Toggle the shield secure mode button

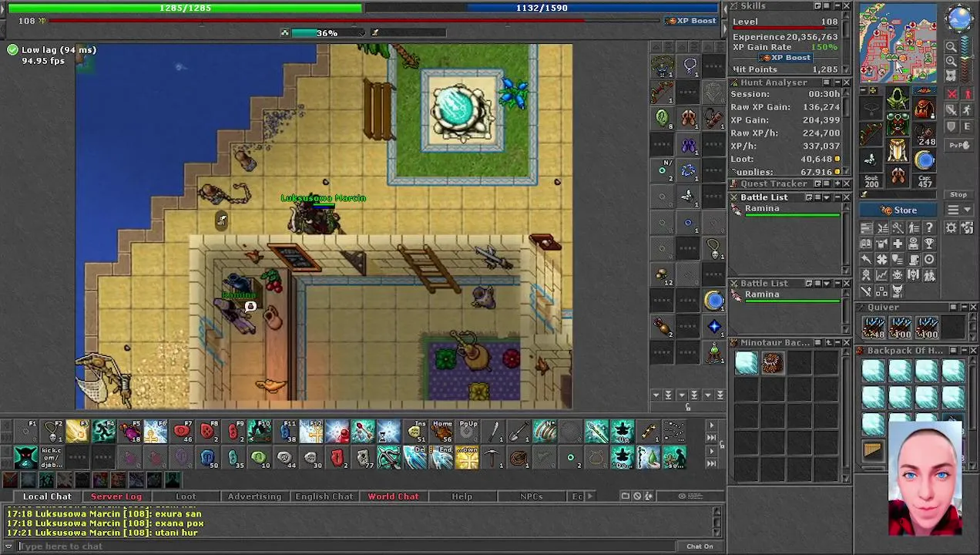(951, 126)
